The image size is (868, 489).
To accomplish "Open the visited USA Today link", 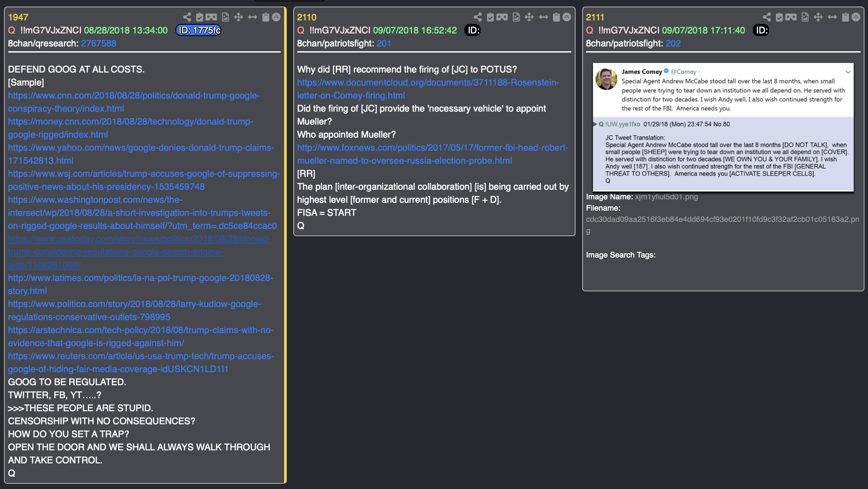I will pyautogui.click(x=139, y=252).
